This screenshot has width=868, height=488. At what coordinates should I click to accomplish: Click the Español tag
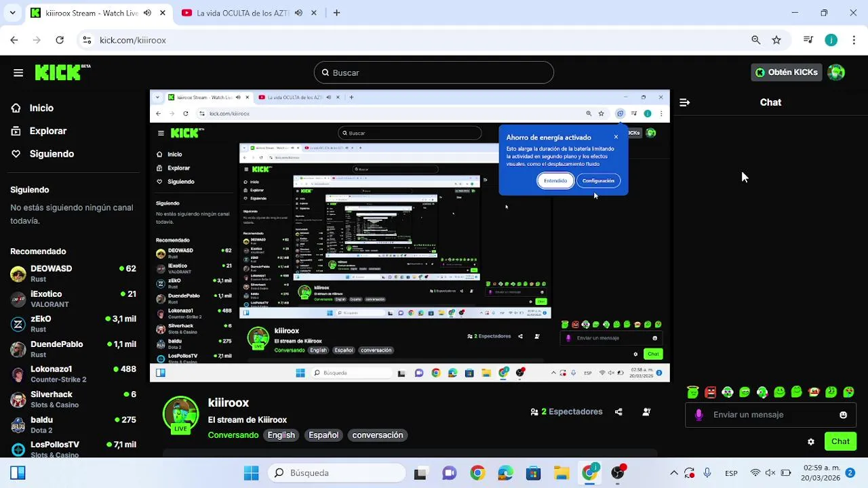323,435
